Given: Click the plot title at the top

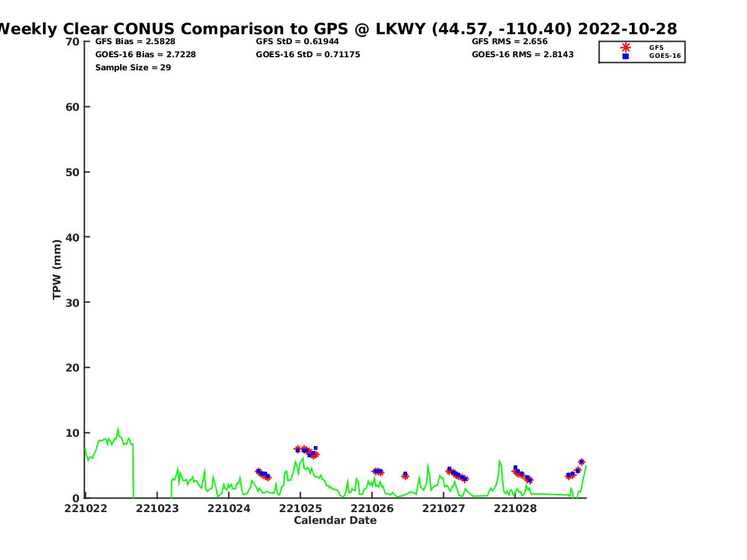Looking at the screenshot, I should pos(337,29).
